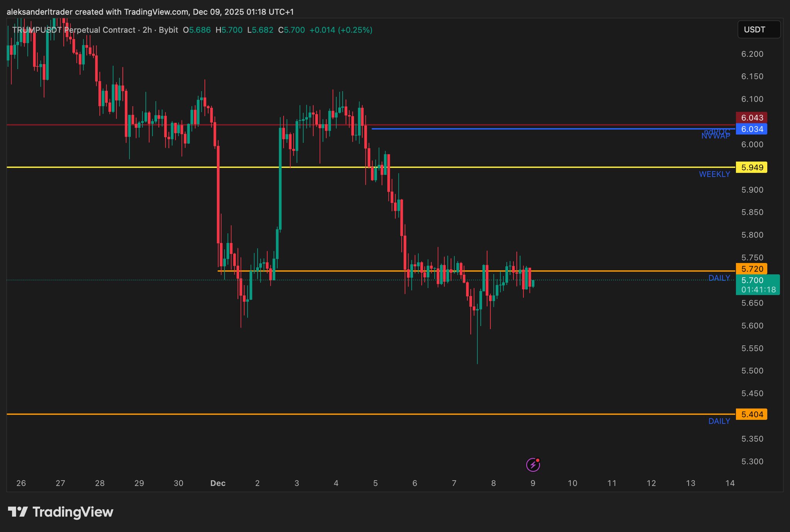This screenshot has width=790, height=532.
Task: Click the Dec label on the time axis
Action: 218,483
